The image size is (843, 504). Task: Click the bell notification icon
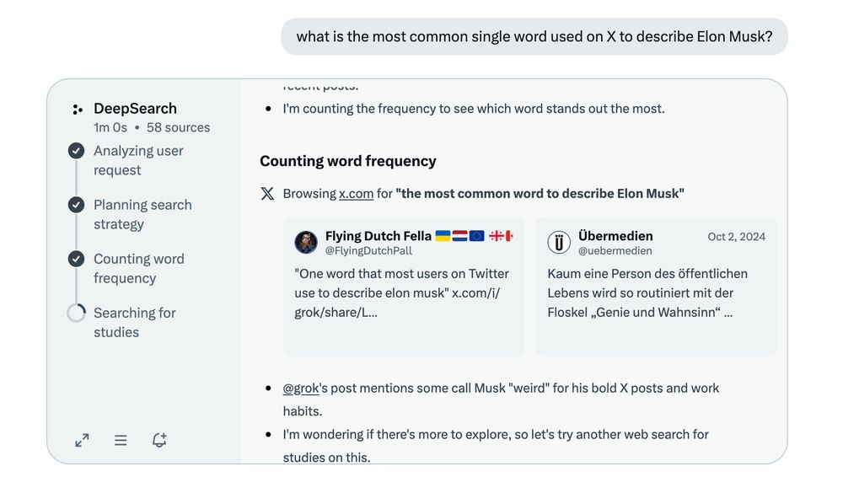159,440
